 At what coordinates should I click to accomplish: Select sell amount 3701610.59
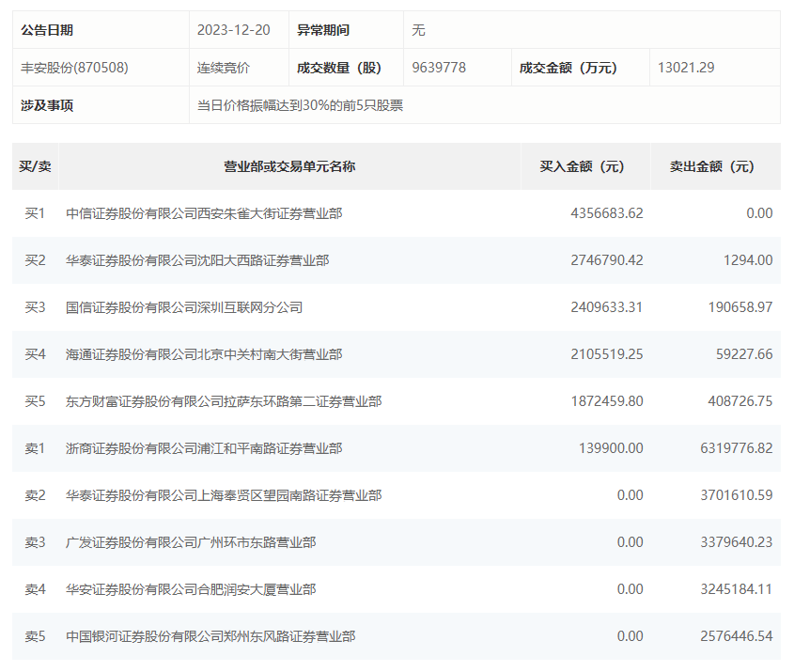pos(737,494)
